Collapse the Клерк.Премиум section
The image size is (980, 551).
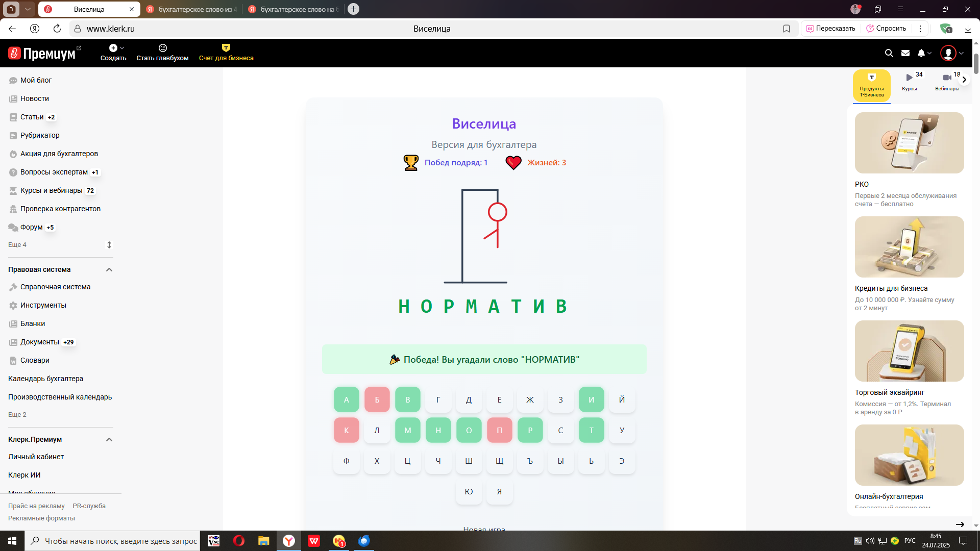click(x=109, y=439)
